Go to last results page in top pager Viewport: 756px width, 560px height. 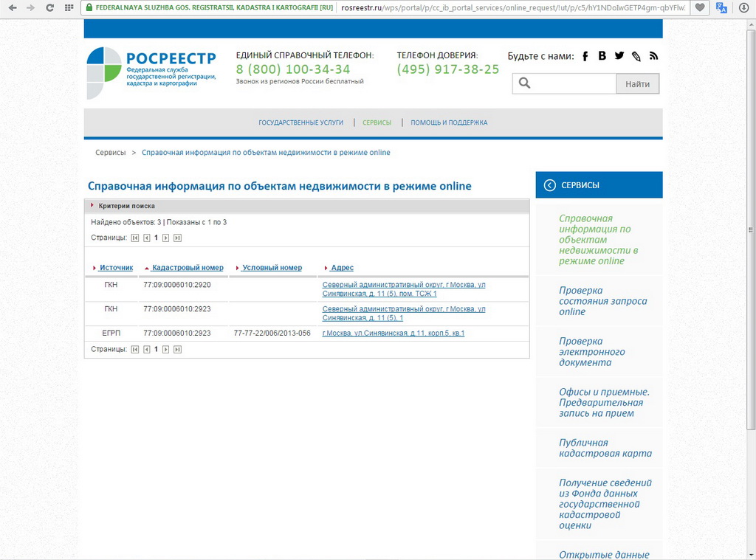[x=177, y=238]
